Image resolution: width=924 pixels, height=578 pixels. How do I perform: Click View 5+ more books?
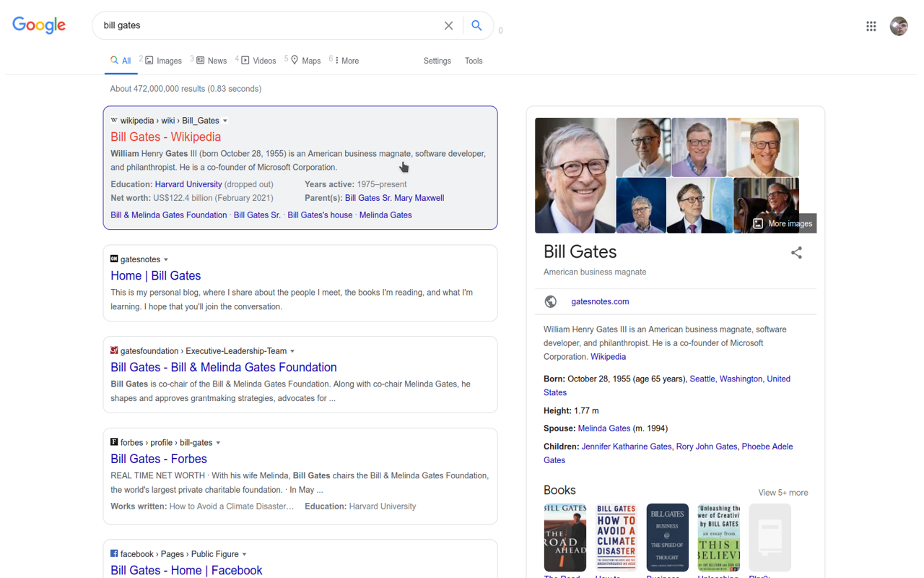pyautogui.click(x=783, y=493)
